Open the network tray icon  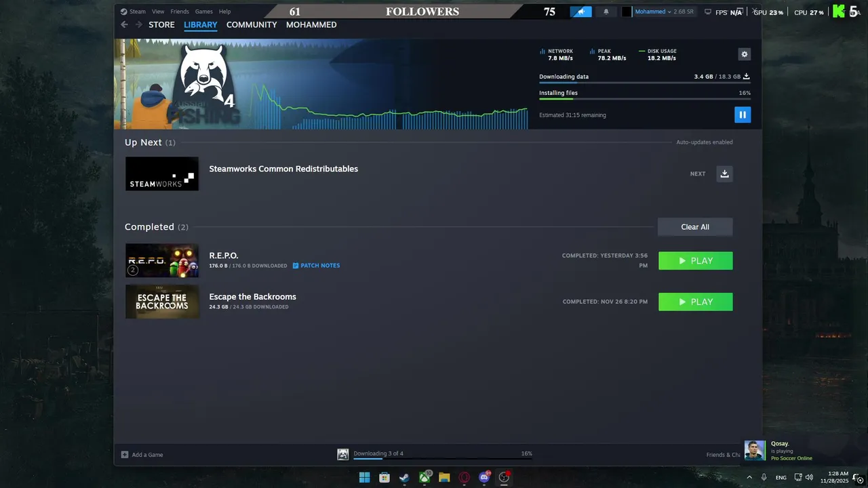[798, 477]
